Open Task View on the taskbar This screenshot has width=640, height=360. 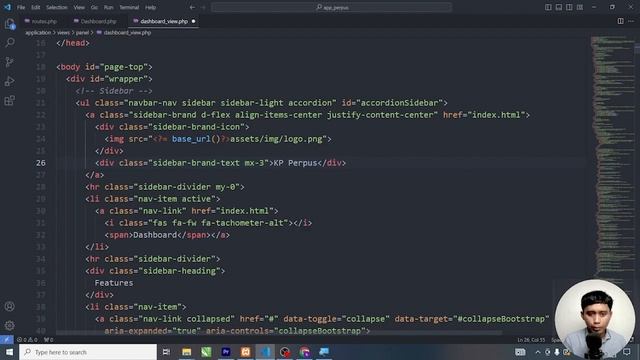(x=167, y=352)
